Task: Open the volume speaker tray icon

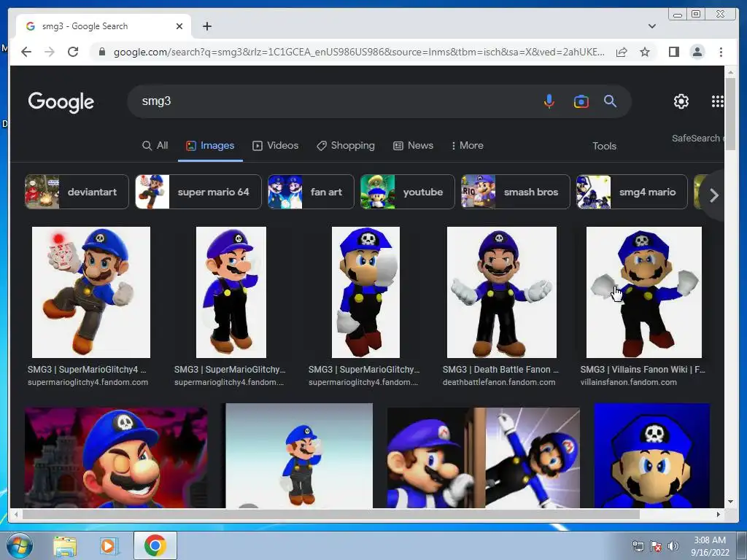Action: [x=673, y=546]
